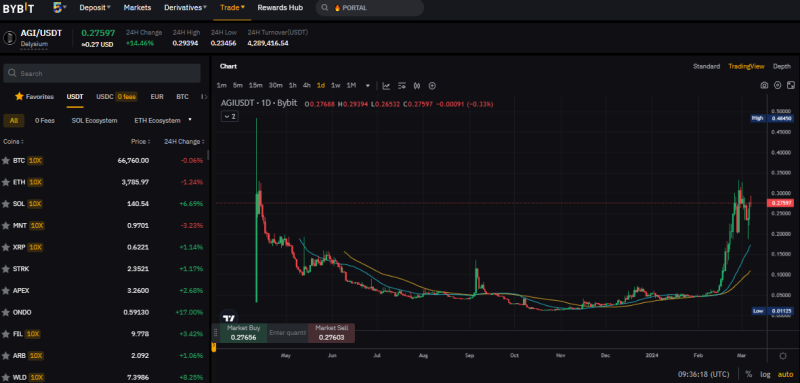Click the TradingView logo on chart
Image resolution: width=800 pixels, height=383 pixels.
(230, 316)
